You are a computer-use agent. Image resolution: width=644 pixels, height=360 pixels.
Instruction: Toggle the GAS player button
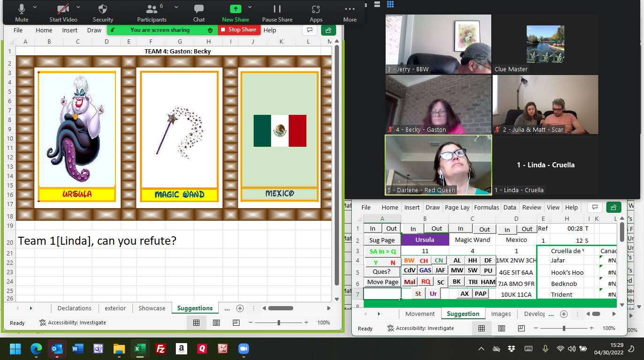click(425, 270)
